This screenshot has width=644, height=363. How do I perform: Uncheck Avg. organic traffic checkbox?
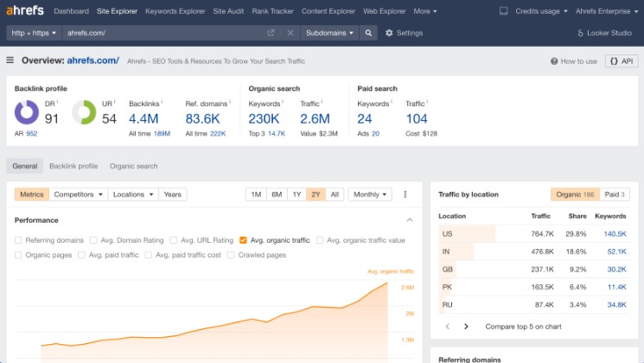click(244, 240)
